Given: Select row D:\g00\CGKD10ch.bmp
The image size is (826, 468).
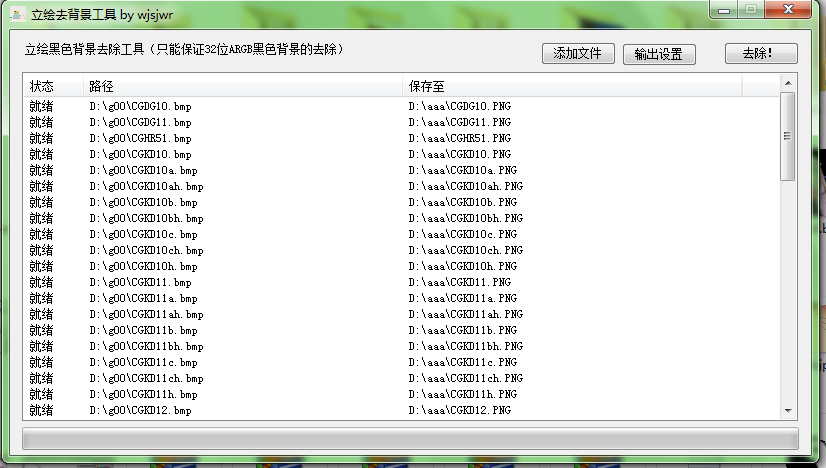Looking at the screenshot, I should [x=401, y=250].
